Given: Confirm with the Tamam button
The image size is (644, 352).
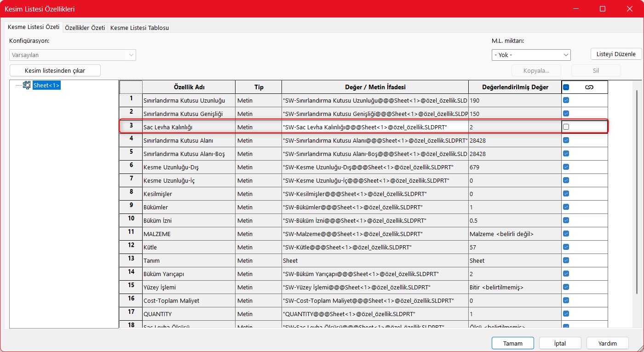Looking at the screenshot, I should click(x=513, y=343).
